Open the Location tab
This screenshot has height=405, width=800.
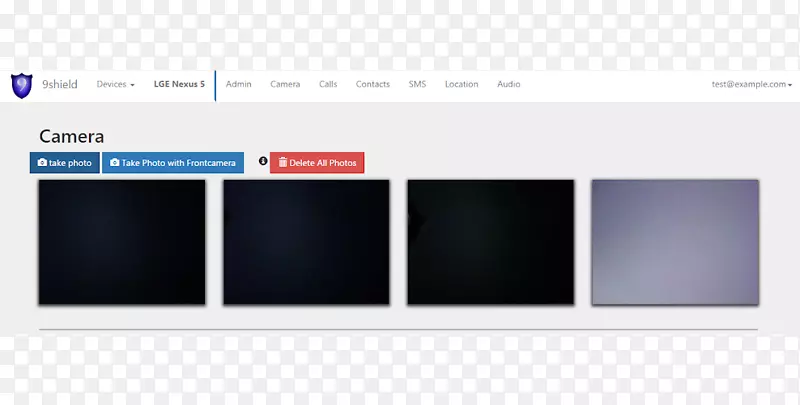coord(461,85)
